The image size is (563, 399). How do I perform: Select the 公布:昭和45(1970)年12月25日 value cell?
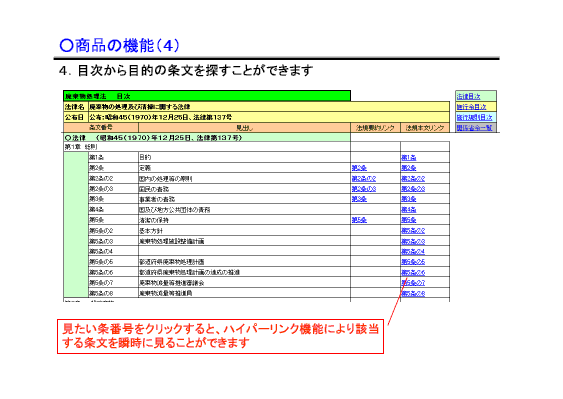[269, 117]
